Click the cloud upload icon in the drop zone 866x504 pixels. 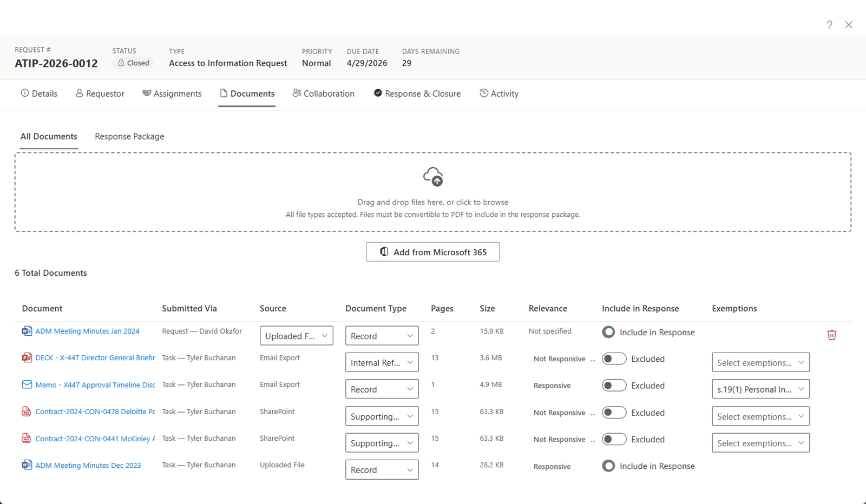pyautogui.click(x=433, y=176)
